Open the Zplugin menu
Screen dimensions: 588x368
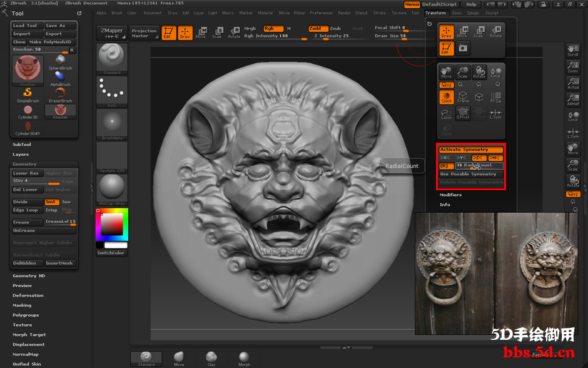(x=474, y=13)
